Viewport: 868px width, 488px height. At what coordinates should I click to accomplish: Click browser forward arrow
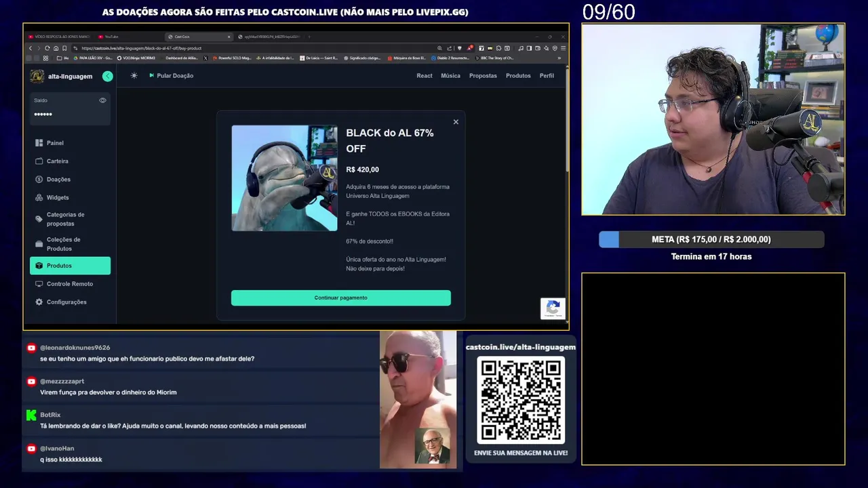(39, 48)
